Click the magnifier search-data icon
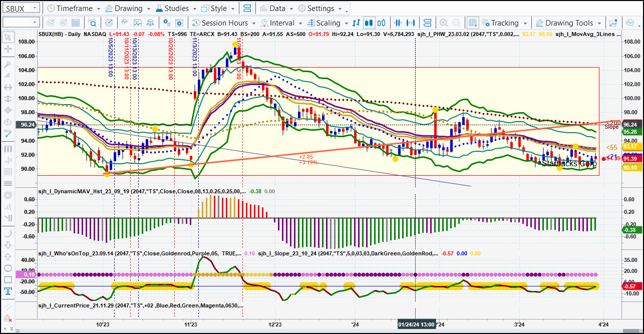 [93, 23]
